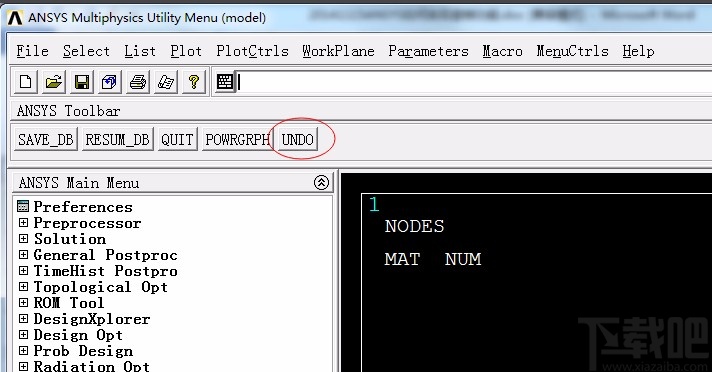This screenshot has height=372, width=712.
Task: Click the POWRGRPH toolbar button
Action: pyautogui.click(x=237, y=139)
